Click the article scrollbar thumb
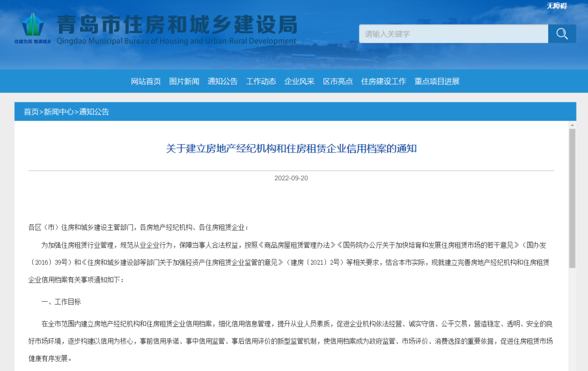This screenshot has width=588, height=371. tap(572, 198)
